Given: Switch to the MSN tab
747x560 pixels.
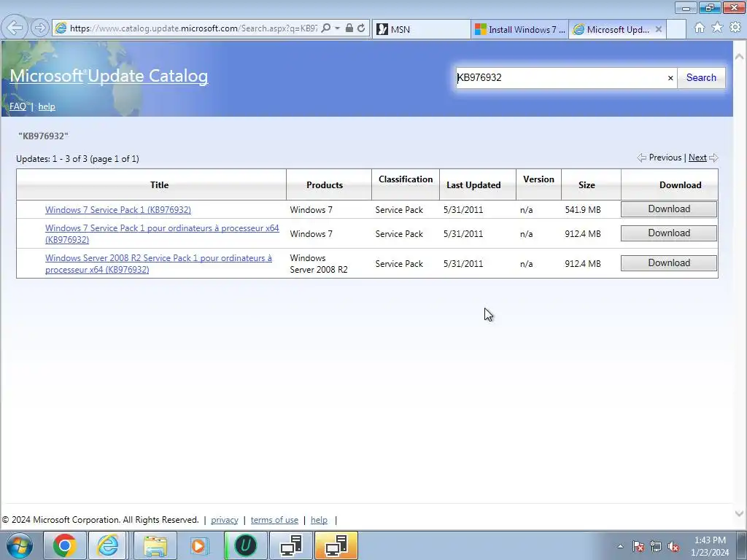Looking at the screenshot, I should (x=421, y=29).
